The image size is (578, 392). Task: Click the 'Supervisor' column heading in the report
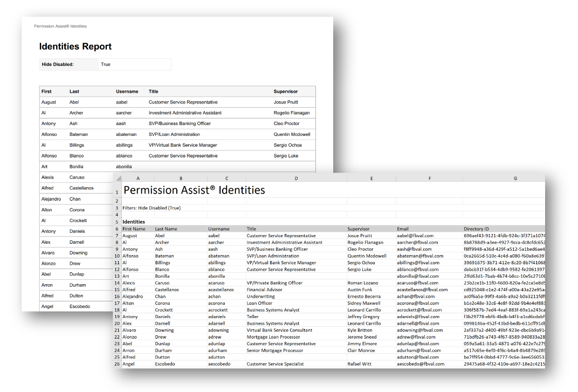(286, 92)
